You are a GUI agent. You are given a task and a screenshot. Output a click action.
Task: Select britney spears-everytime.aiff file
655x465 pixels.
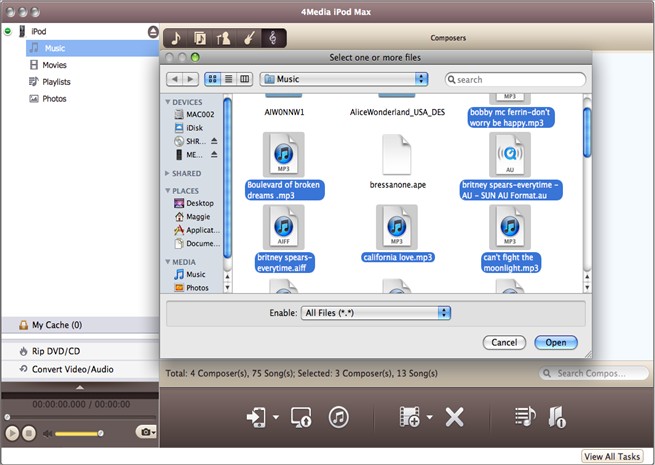(284, 239)
